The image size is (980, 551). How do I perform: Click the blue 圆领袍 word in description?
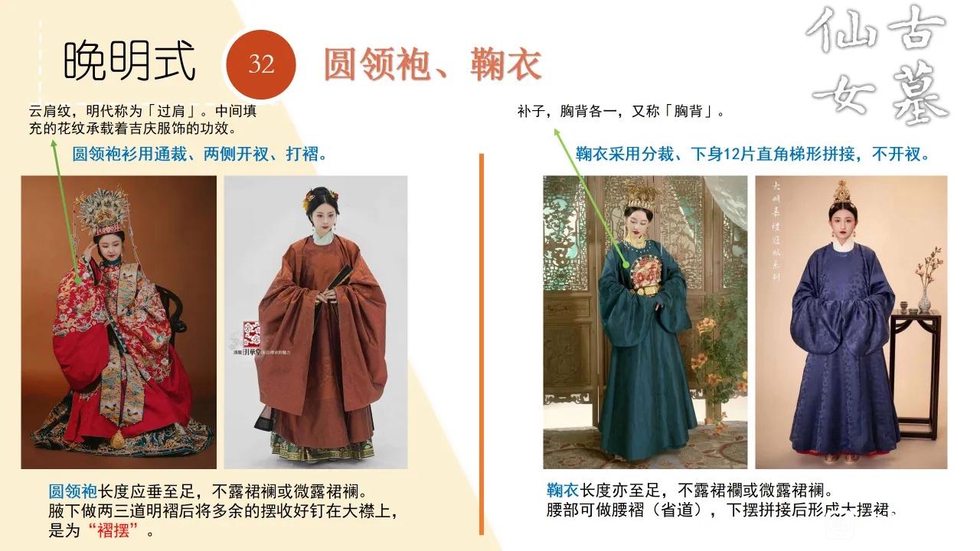coord(73,490)
